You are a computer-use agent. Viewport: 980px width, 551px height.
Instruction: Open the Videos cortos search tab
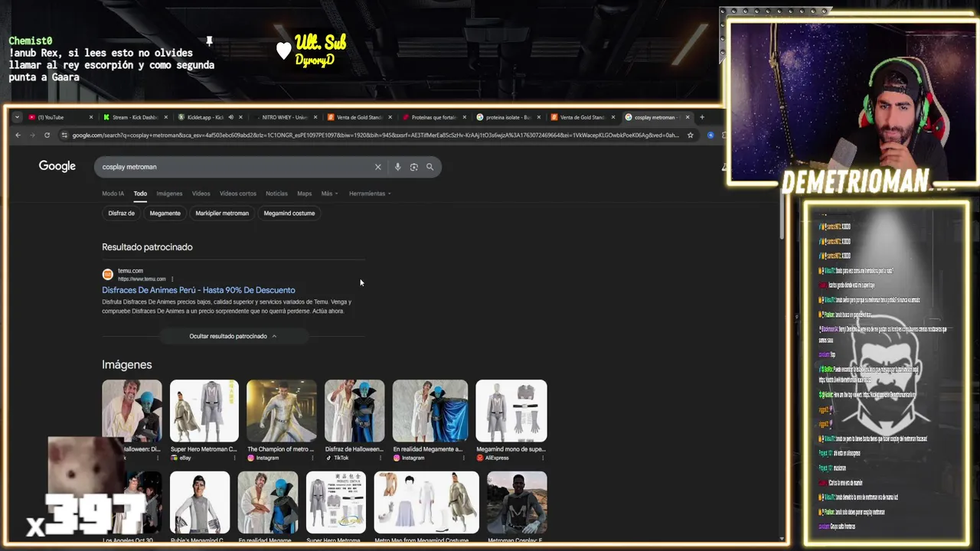pos(238,194)
